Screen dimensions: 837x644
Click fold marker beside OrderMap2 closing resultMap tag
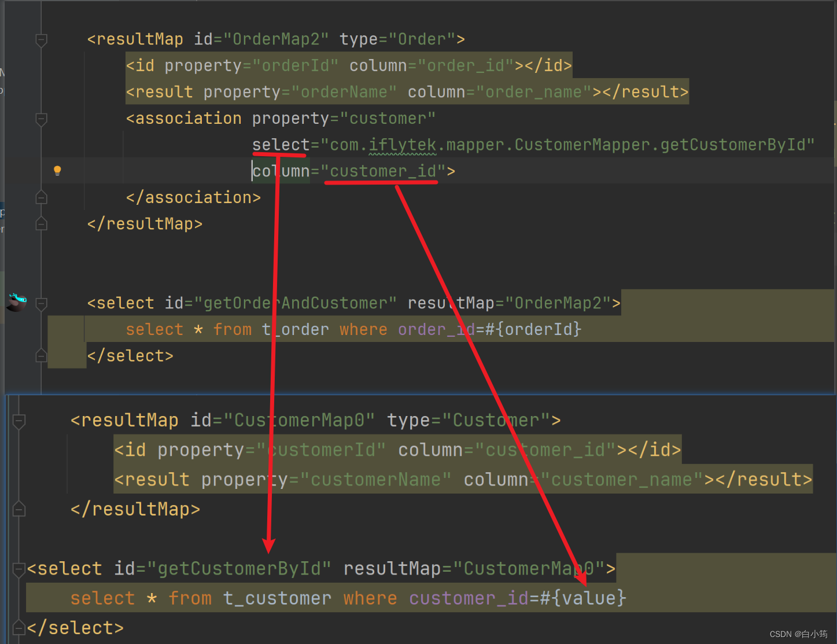(x=41, y=223)
